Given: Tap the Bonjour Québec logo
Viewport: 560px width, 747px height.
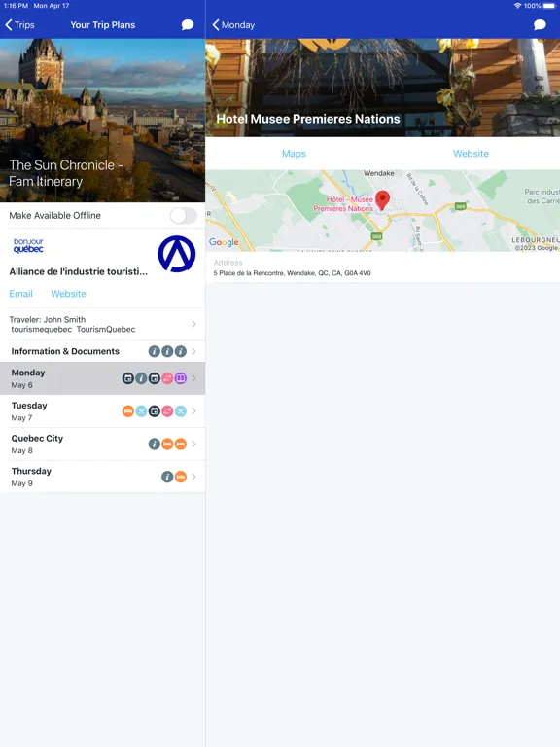Looking at the screenshot, I should pos(28,246).
